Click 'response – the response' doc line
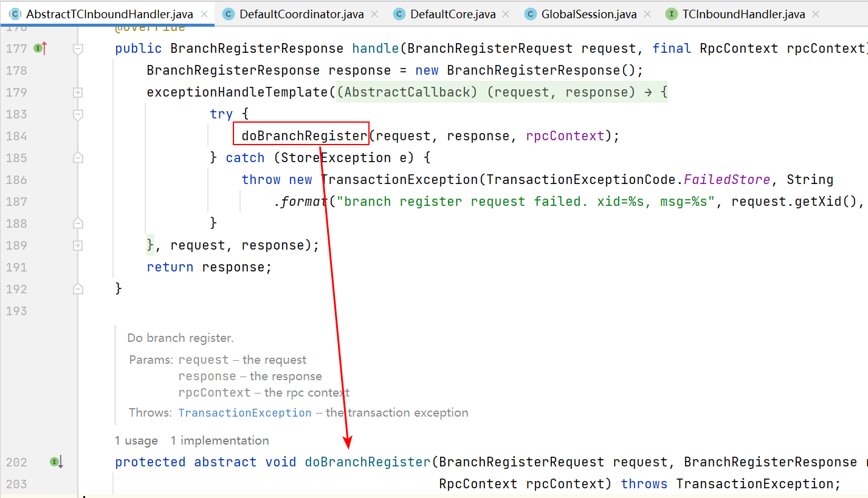Viewport: 868px width, 498px height. pos(250,376)
